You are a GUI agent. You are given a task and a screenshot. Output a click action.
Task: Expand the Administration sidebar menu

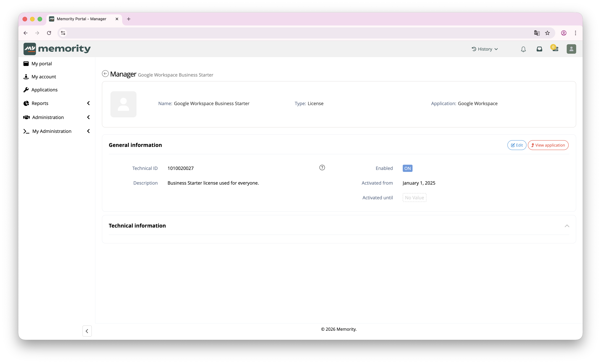point(57,117)
